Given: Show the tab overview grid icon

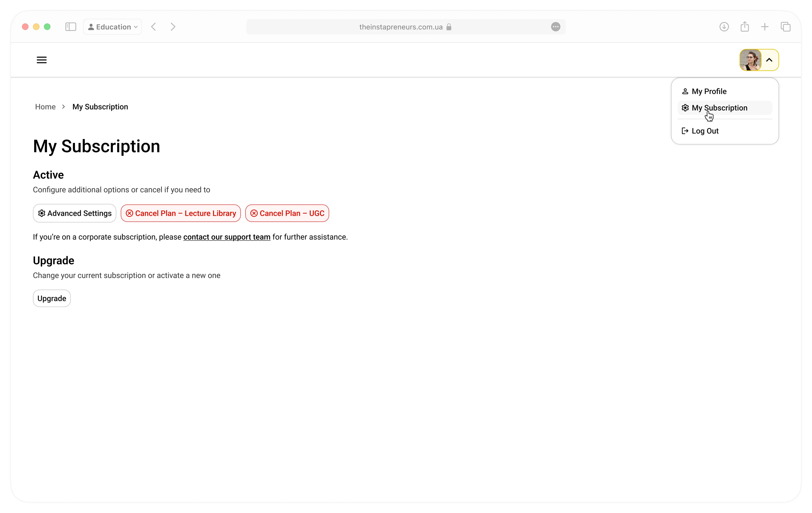Looking at the screenshot, I should 786,27.
